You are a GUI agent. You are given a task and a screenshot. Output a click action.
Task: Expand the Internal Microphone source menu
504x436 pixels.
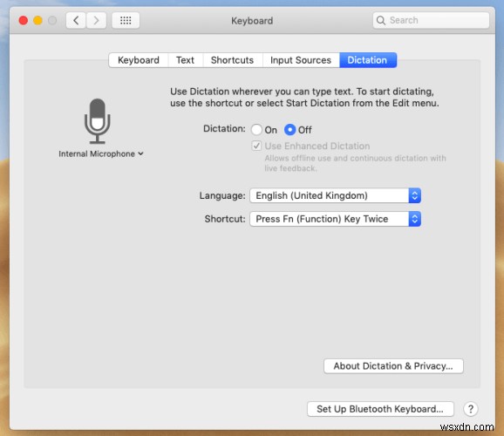pos(101,153)
